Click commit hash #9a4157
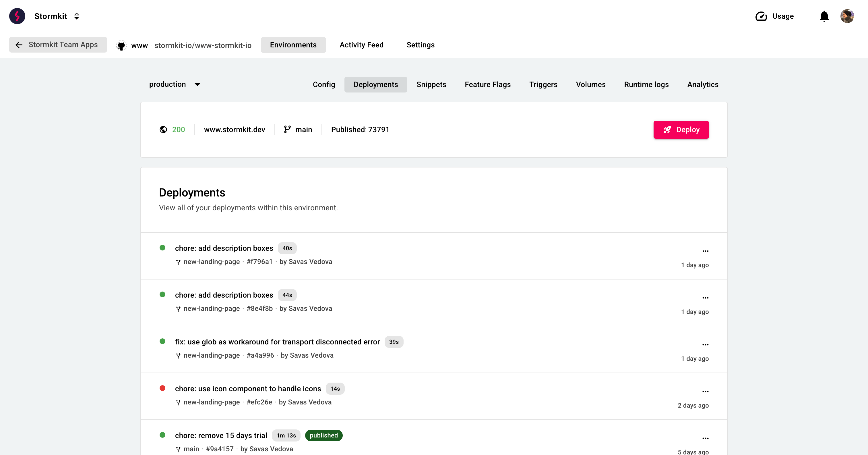Screen dimensions: 868x455 coord(219,449)
